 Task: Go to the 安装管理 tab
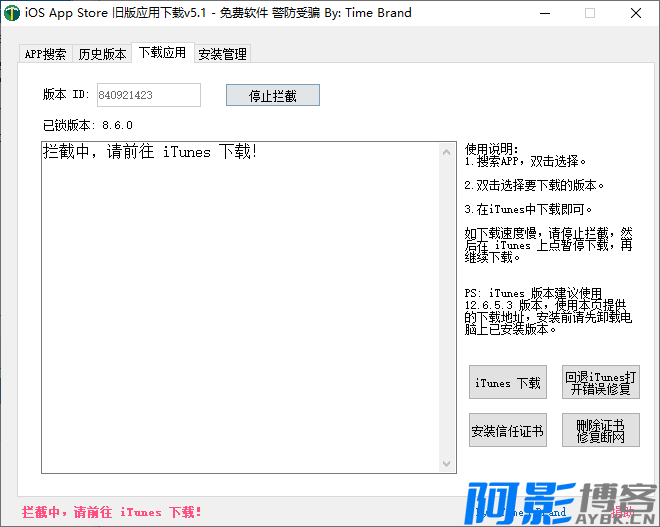point(222,54)
